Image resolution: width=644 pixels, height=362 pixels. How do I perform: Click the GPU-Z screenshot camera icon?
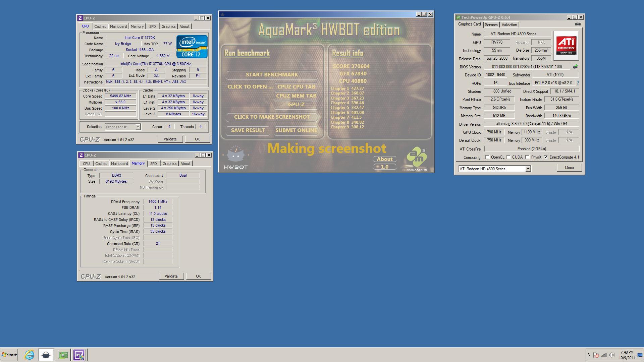point(578,24)
